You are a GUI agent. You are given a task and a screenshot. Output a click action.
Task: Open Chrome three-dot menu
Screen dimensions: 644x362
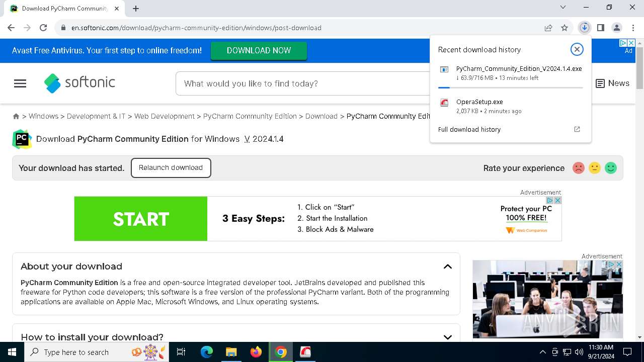pyautogui.click(x=633, y=28)
